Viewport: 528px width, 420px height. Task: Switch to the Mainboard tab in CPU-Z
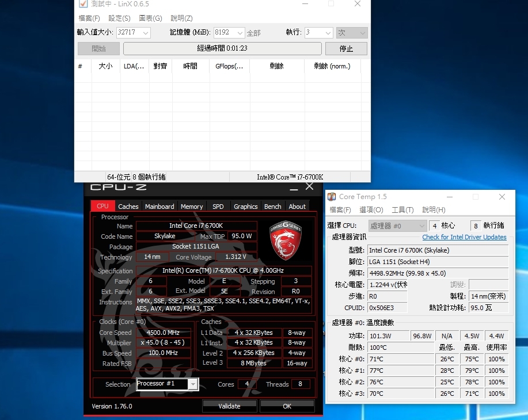(159, 207)
